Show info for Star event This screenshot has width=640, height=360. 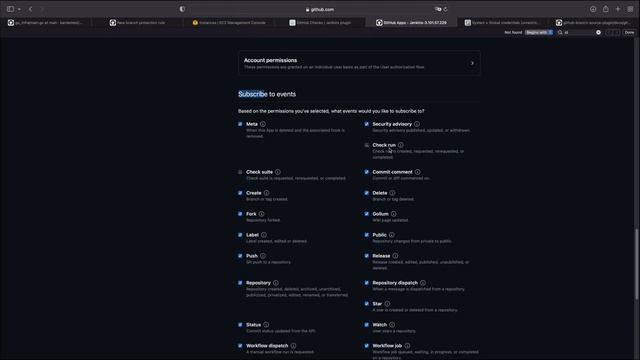tap(387, 304)
